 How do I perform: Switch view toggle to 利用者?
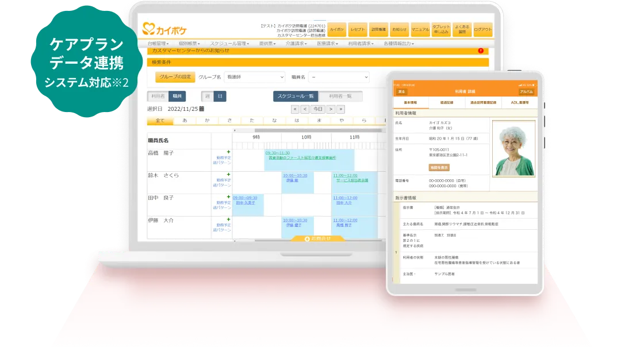coord(158,97)
